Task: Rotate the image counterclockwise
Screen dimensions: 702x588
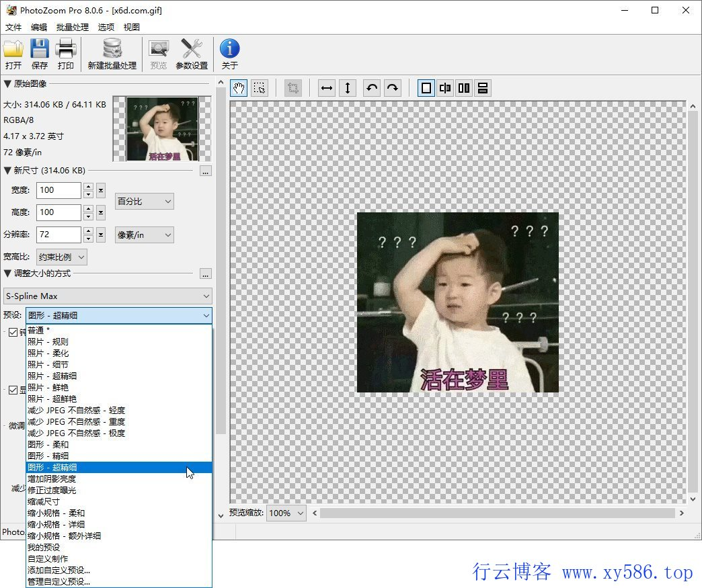Action: [x=371, y=87]
